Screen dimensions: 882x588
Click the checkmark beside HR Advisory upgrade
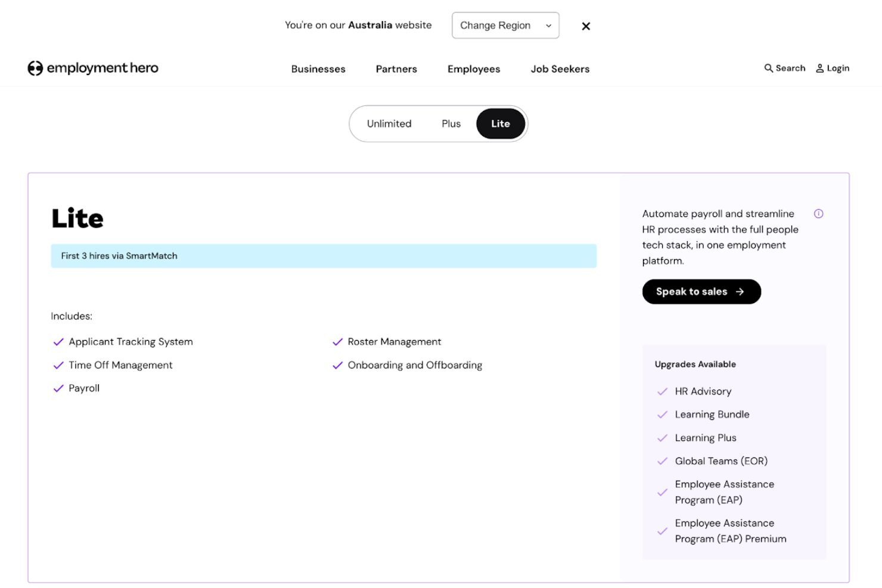[663, 391]
